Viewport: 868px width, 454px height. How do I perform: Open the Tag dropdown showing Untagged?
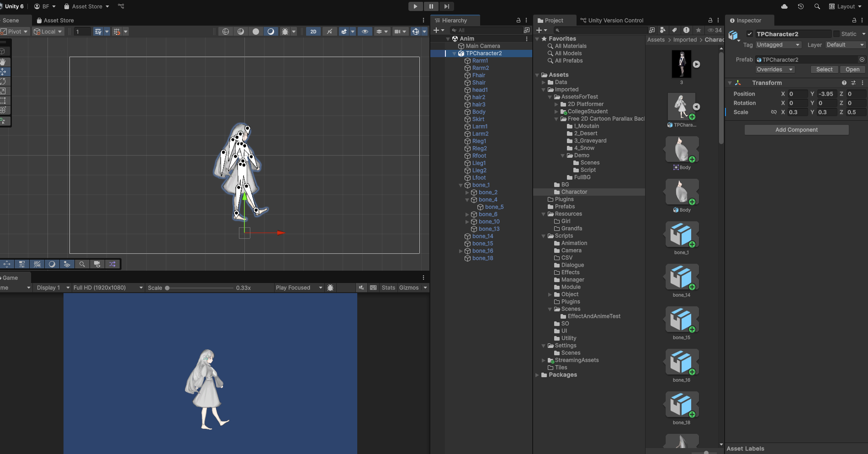(x=778, y=45)
